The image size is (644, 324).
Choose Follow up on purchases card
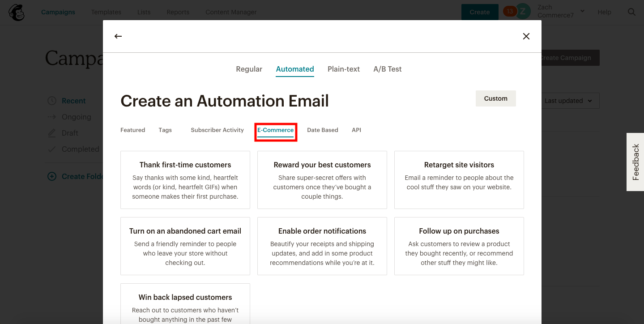(x=459, y=246)
